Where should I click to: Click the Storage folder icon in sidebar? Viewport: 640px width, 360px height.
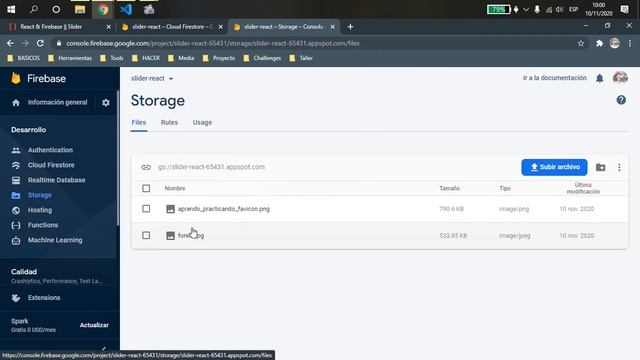click(x=16, y=195)
